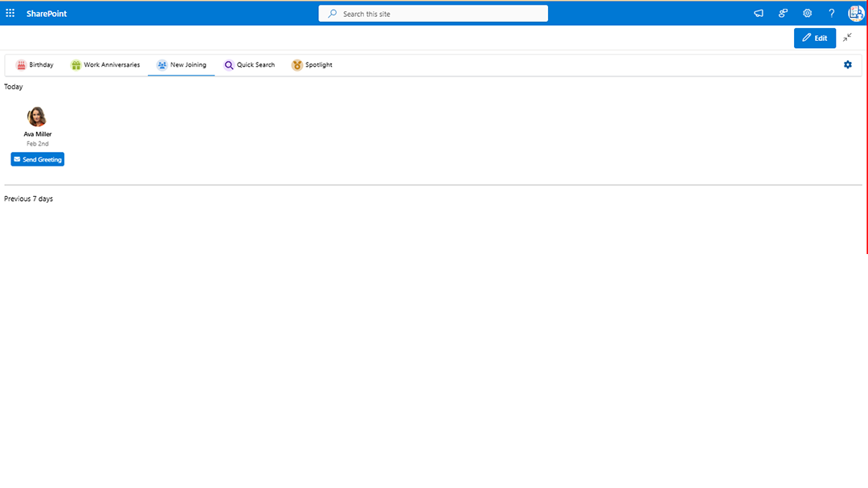Collapse the web part with the arrows icon
868x488 pixels.
click(847, 38)
